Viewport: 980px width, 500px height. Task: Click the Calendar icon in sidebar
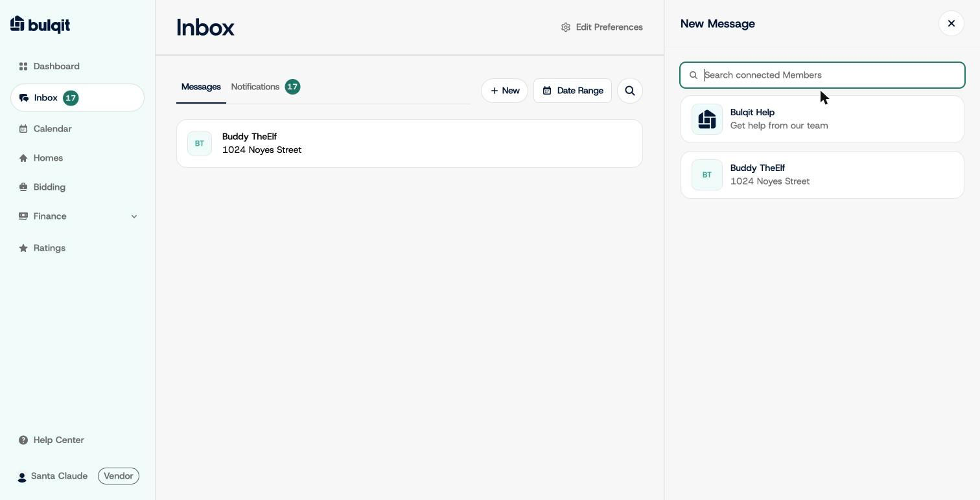23,129
